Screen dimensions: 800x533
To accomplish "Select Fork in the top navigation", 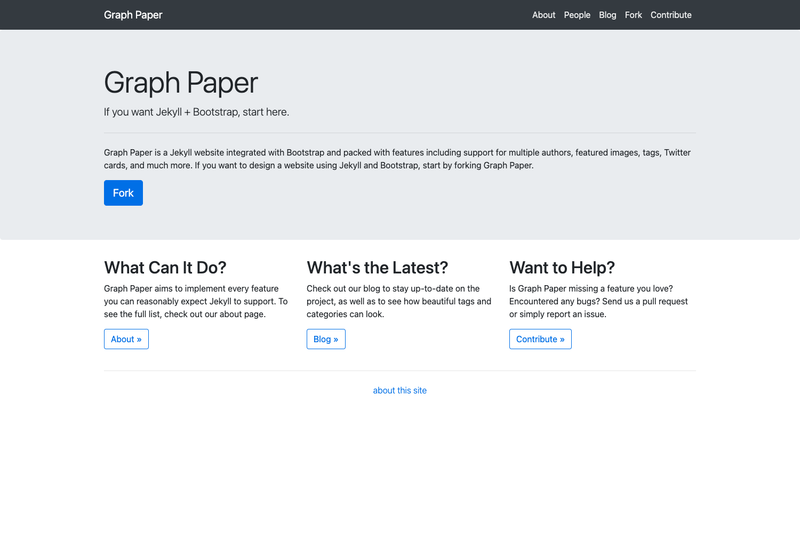I will [633, 15].
